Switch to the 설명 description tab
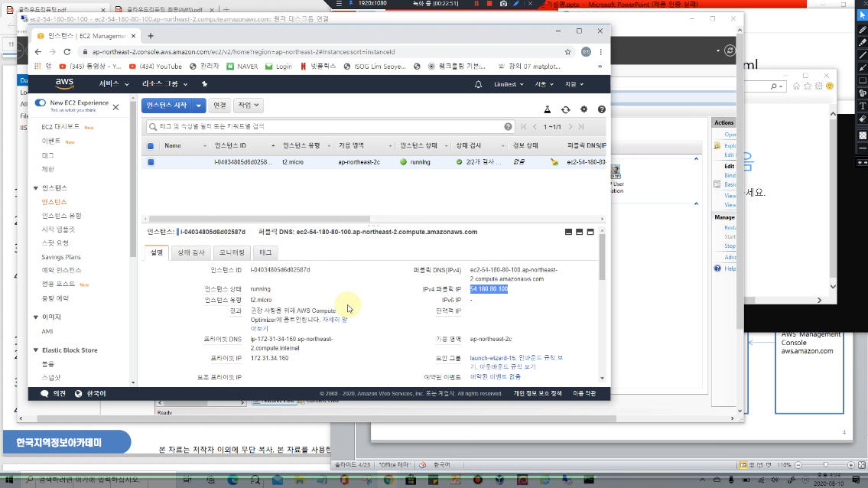The width and height of the screenshot is (868, 488). pyautogui.click(x=157, y=252)
